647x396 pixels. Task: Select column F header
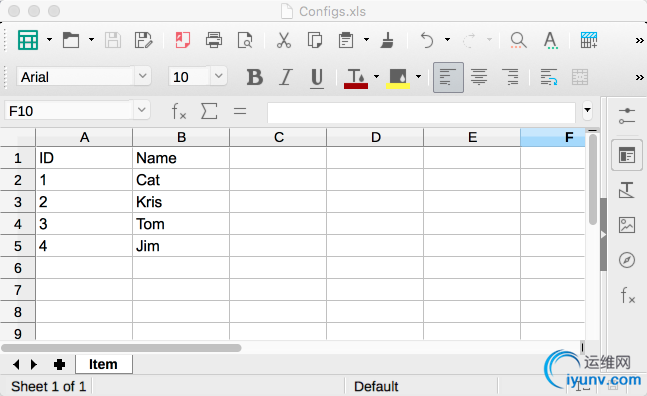[553, 137]
